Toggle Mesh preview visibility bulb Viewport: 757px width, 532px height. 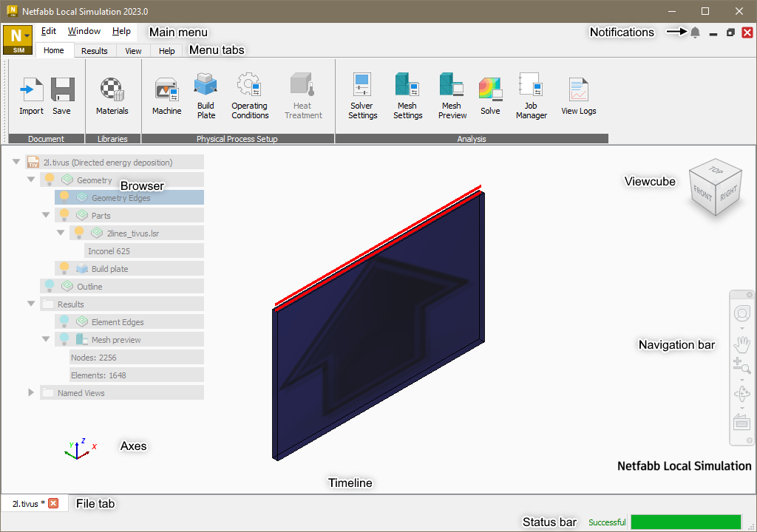click(x=64, y=339)
